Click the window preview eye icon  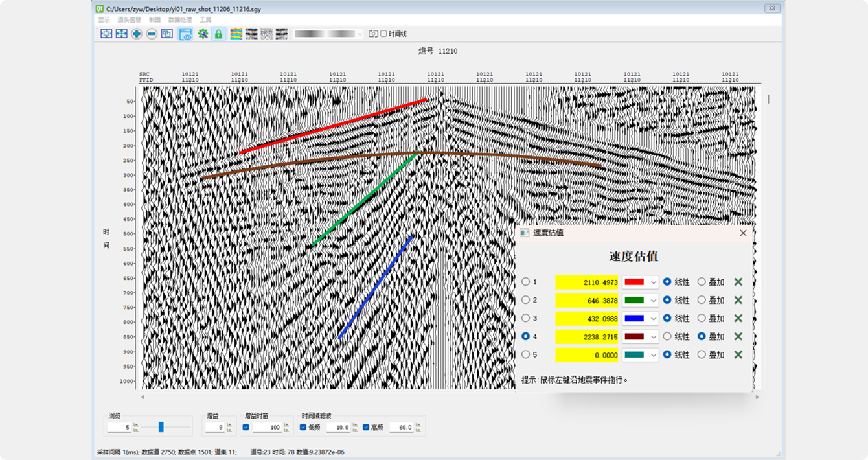185,34
